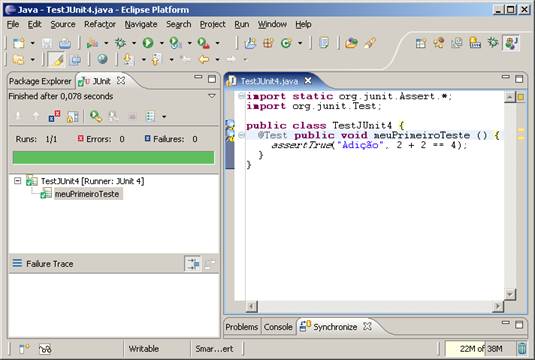Collapse the imports fold marker in editor
The image size is (535, 360).
tap(241, 96)
